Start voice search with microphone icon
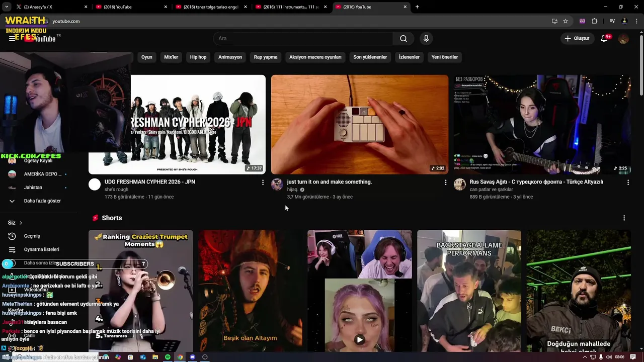Screen dimensions: 644x362 point(426,39)
